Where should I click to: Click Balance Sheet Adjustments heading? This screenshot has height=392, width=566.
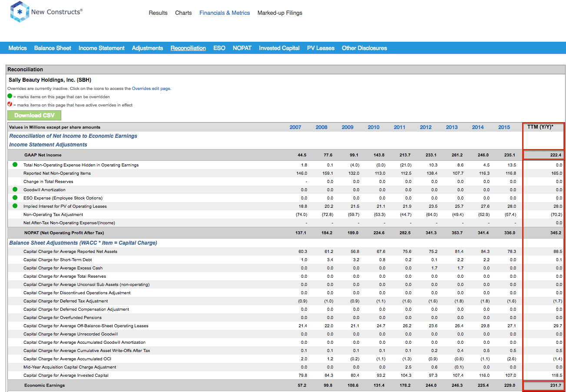83,243
